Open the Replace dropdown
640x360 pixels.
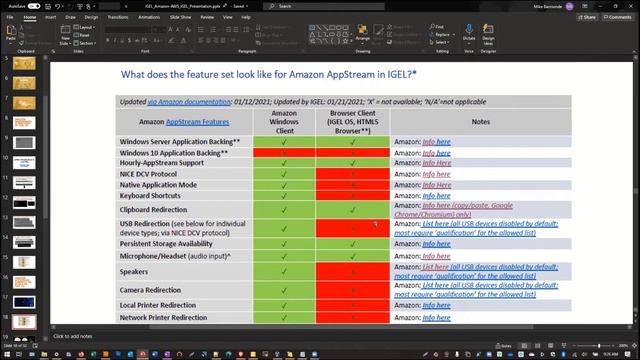coord(442,35)
